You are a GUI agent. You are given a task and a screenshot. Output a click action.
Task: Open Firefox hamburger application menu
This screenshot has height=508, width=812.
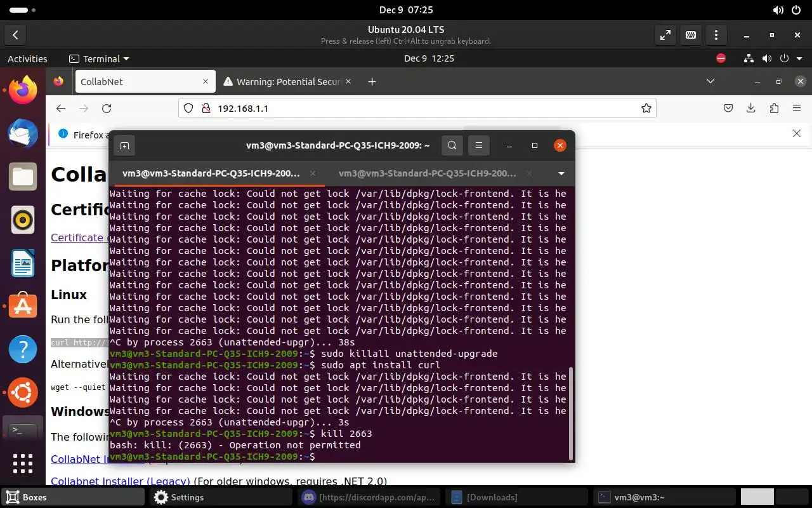(797, 109)
